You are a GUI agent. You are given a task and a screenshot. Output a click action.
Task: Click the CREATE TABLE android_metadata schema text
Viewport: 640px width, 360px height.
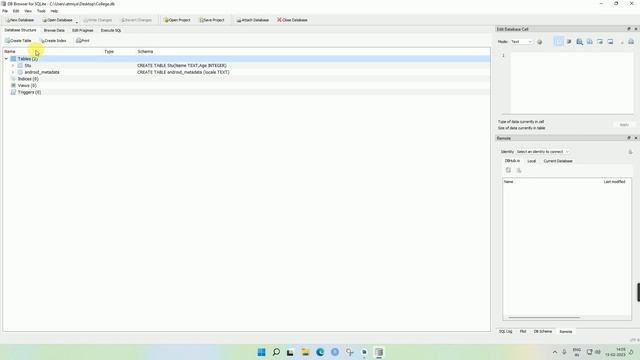pos(183,72)
